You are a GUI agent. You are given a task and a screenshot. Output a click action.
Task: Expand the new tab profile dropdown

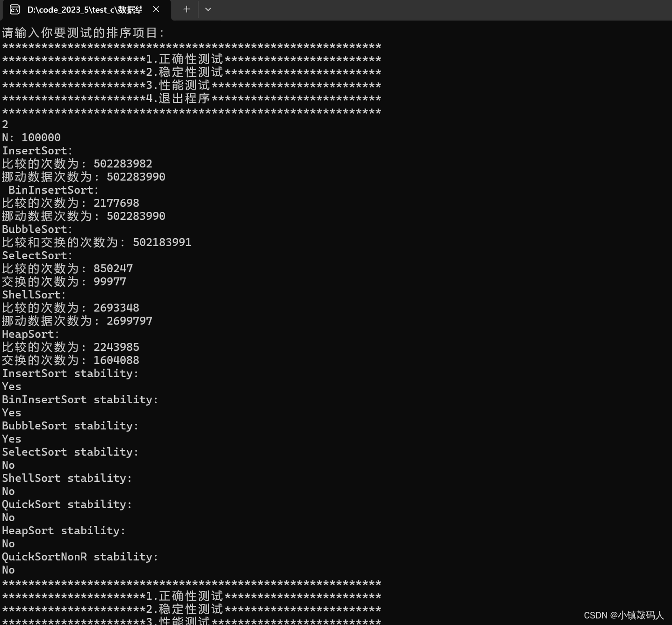[208, 9]
